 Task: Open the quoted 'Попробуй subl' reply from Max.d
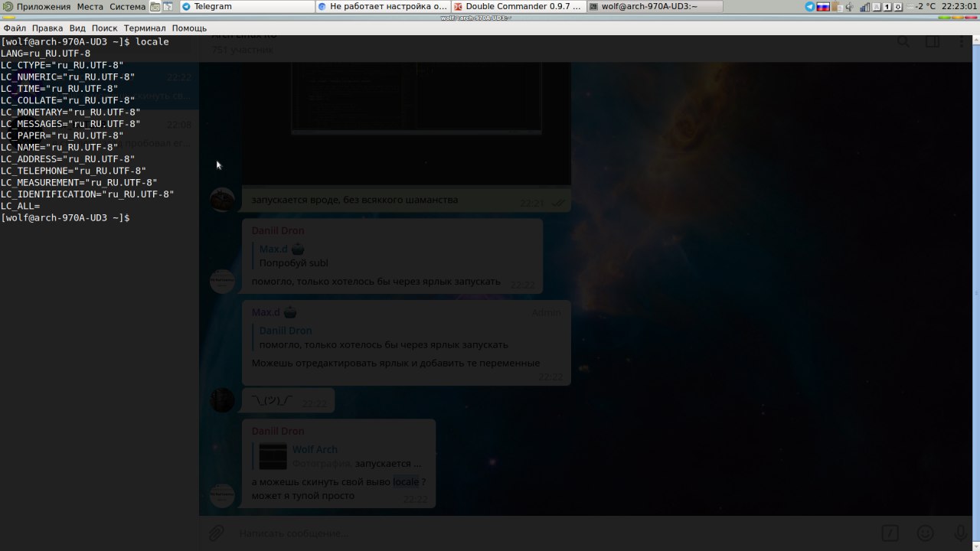(294, 256)
